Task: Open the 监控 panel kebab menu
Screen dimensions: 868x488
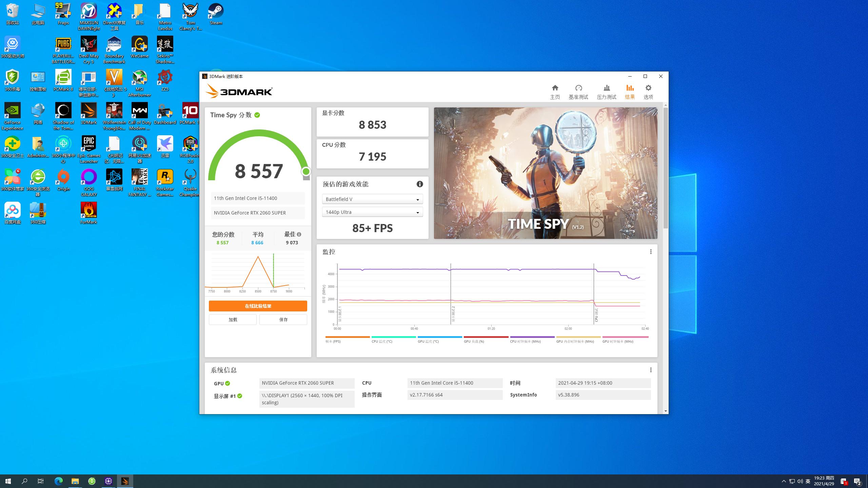Action: [651, 251]
